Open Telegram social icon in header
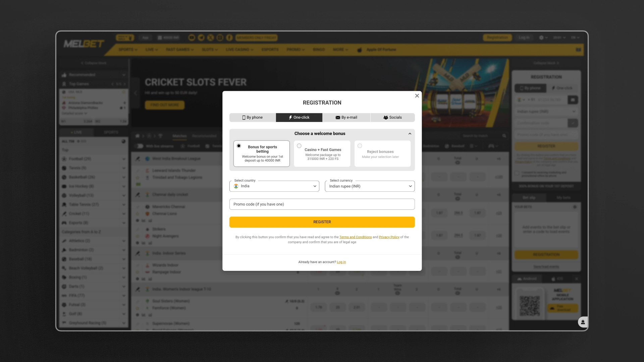644x362 pixels. [x=201, y=38]
